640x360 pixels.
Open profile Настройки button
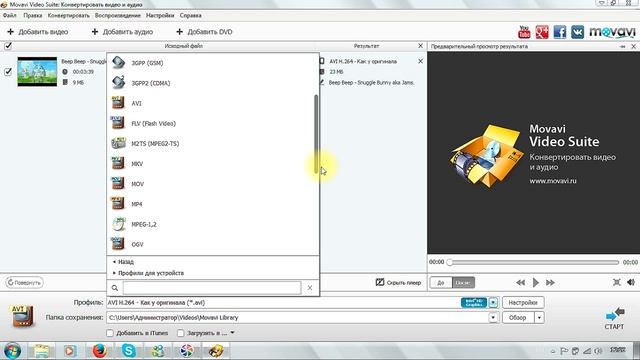point(523,302)
